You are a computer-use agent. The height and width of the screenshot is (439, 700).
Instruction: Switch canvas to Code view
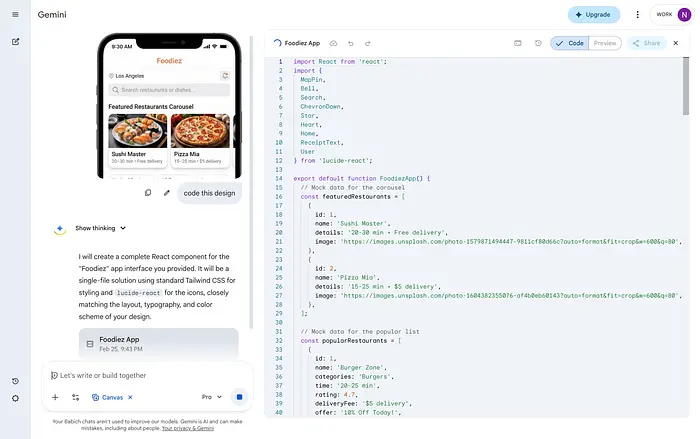coord(570,44)
